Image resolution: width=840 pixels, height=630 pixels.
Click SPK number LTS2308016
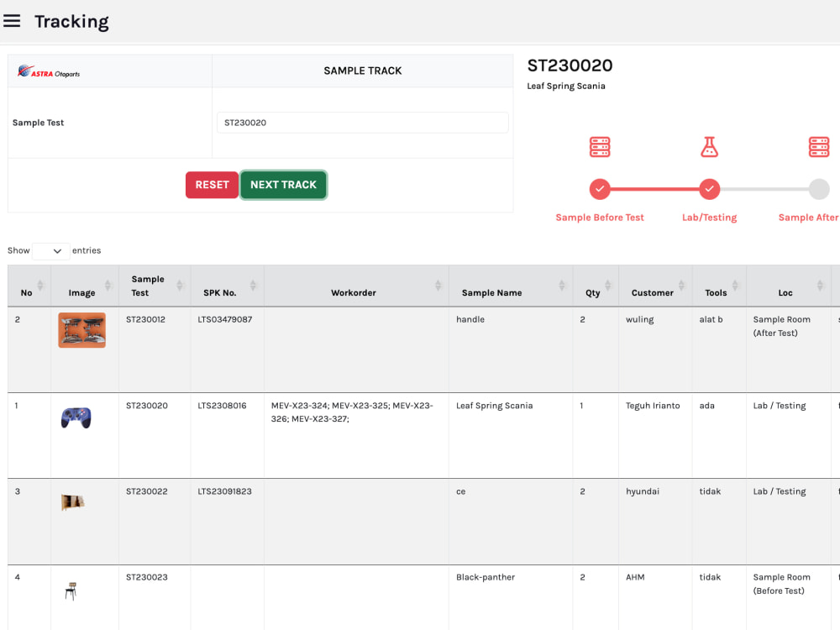[x=223, y=406]
